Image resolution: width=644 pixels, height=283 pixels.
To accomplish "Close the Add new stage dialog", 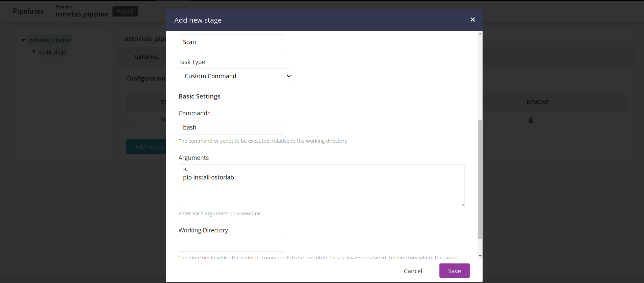I will coord(472,20).
